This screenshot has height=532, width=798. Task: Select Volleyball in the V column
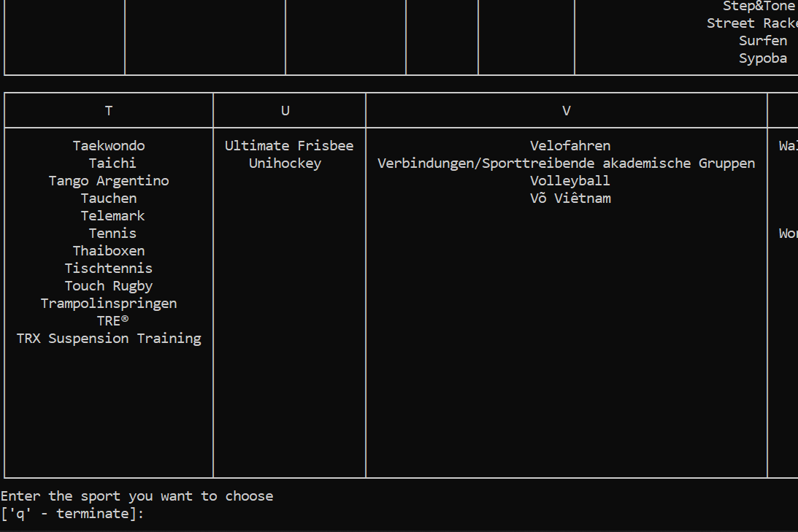click(570, 181)
